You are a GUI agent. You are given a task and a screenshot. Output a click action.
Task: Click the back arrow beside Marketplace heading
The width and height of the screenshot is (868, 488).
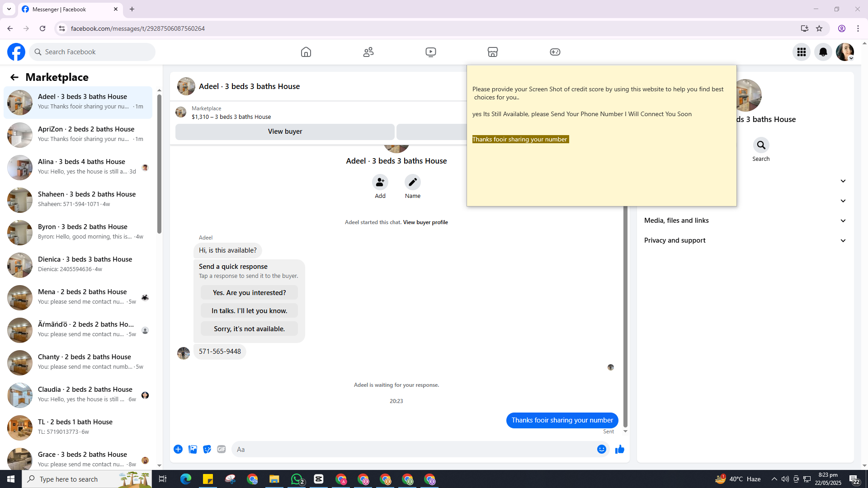click(x=14, y=77)
